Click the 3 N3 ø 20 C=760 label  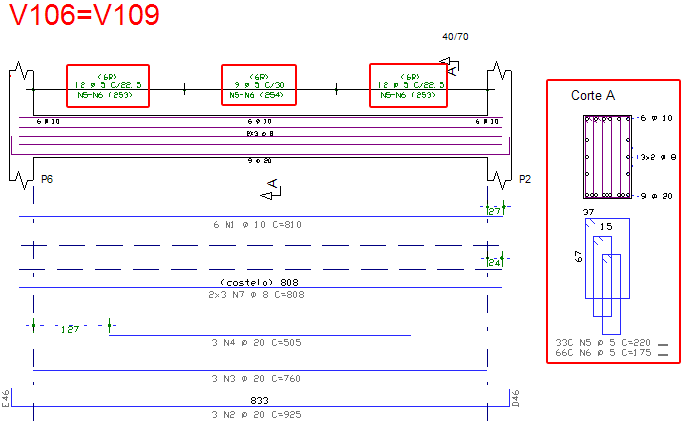(x=258, y=379)
